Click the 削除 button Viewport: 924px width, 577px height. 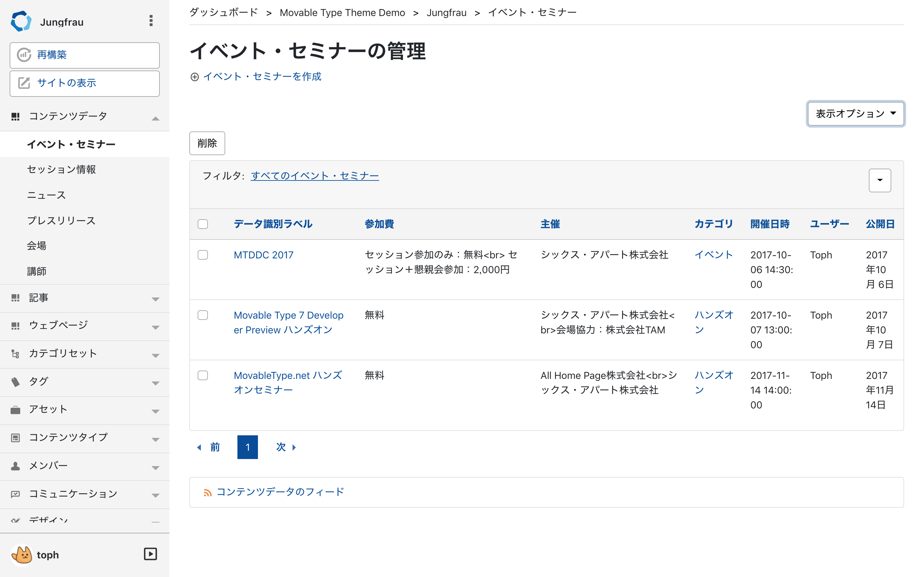click(207, 143)
